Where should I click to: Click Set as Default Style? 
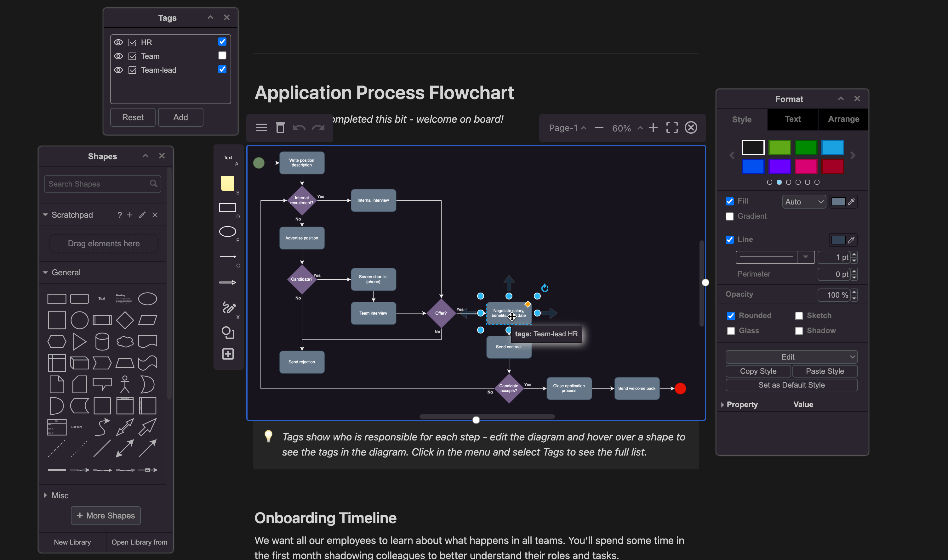pos(791,385)
